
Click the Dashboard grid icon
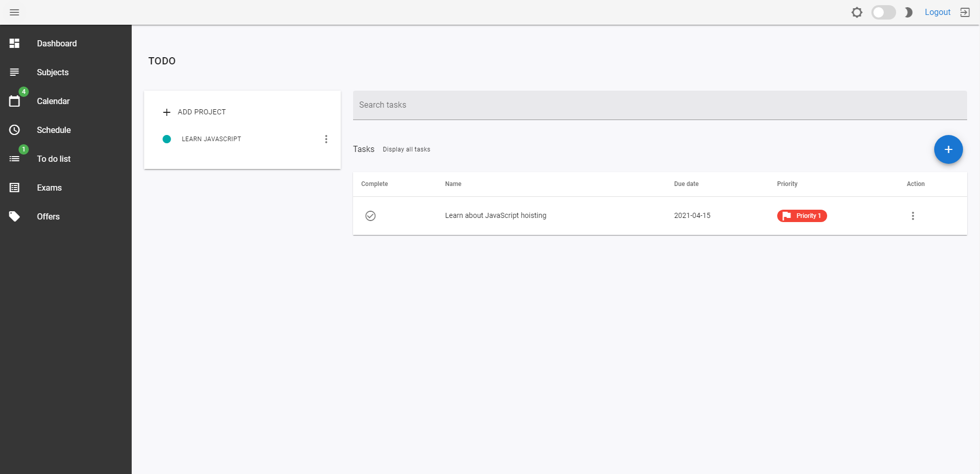[14, 43]
